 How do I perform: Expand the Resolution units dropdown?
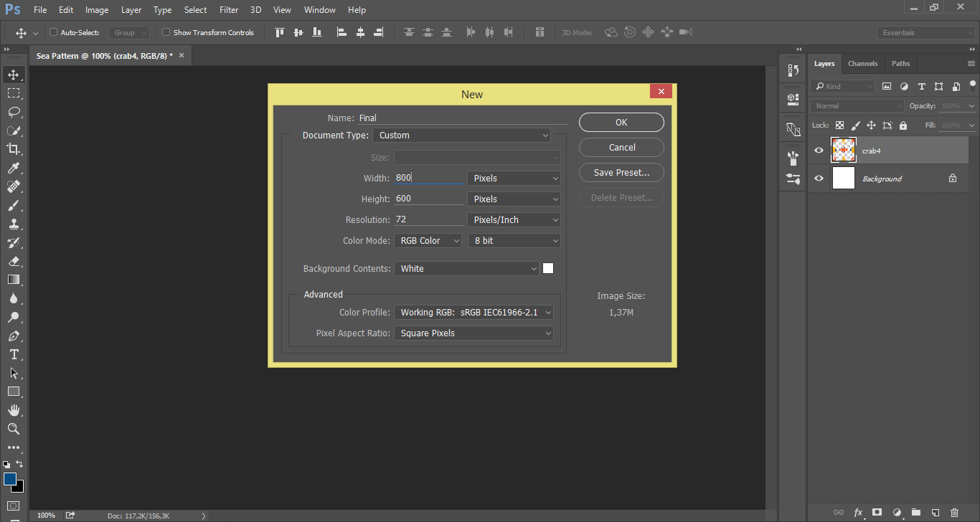(x=514, y=219)
